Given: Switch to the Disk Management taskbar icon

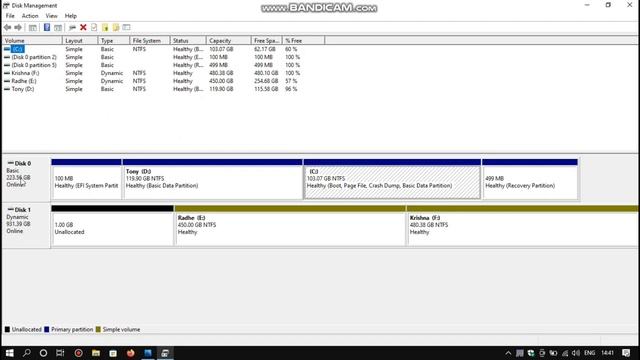Looking at the screenshot, I should (x=165, y=353).
